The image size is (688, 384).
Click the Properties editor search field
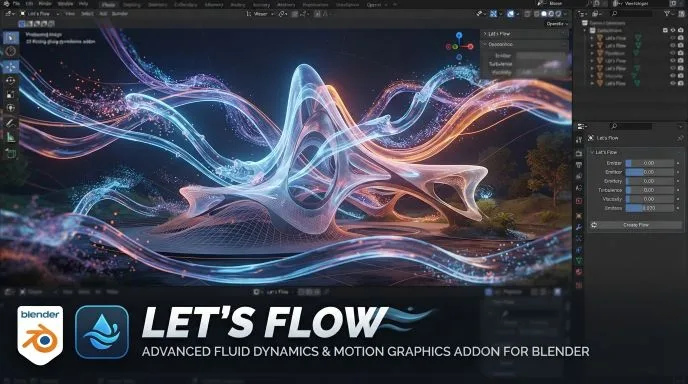pyautogui.click(x=632, y=126)
